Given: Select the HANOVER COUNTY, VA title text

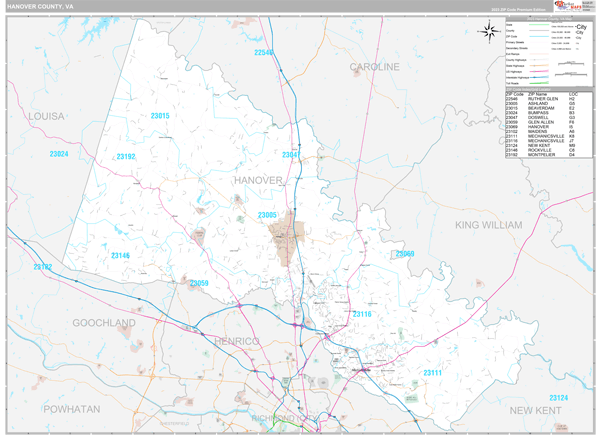Looking at the screenshot, I should click(x=43, y=5).
